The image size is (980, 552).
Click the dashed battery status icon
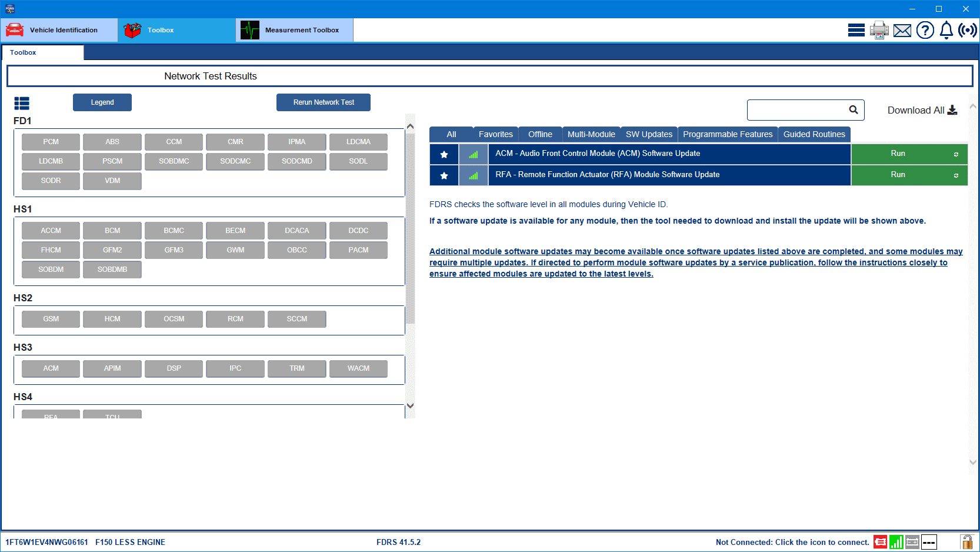929,542
